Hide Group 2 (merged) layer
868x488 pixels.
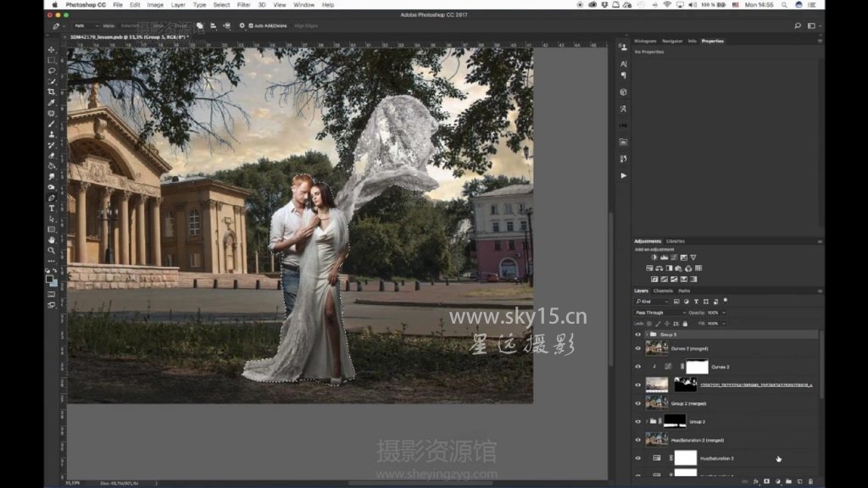(x=637, y=403)
